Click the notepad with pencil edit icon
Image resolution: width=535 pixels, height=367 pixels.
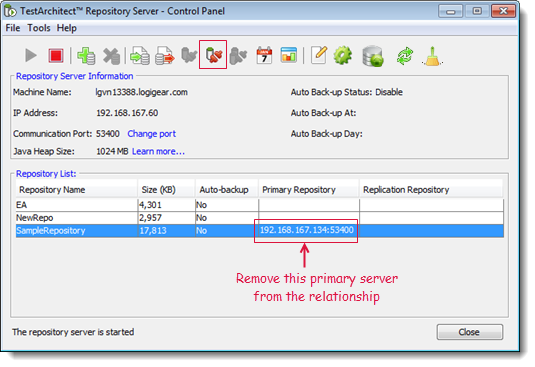pos(319,55)
